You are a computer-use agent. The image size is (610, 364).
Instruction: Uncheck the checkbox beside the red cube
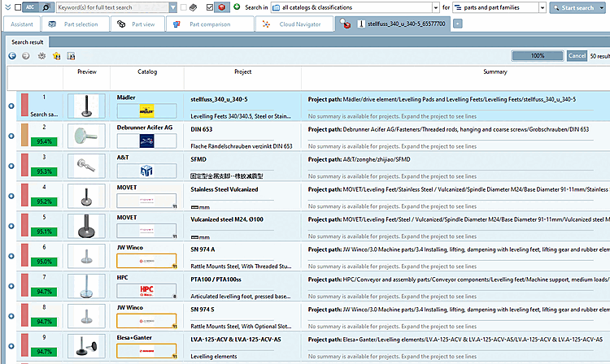pyautogui.click(x=210, y=7)
